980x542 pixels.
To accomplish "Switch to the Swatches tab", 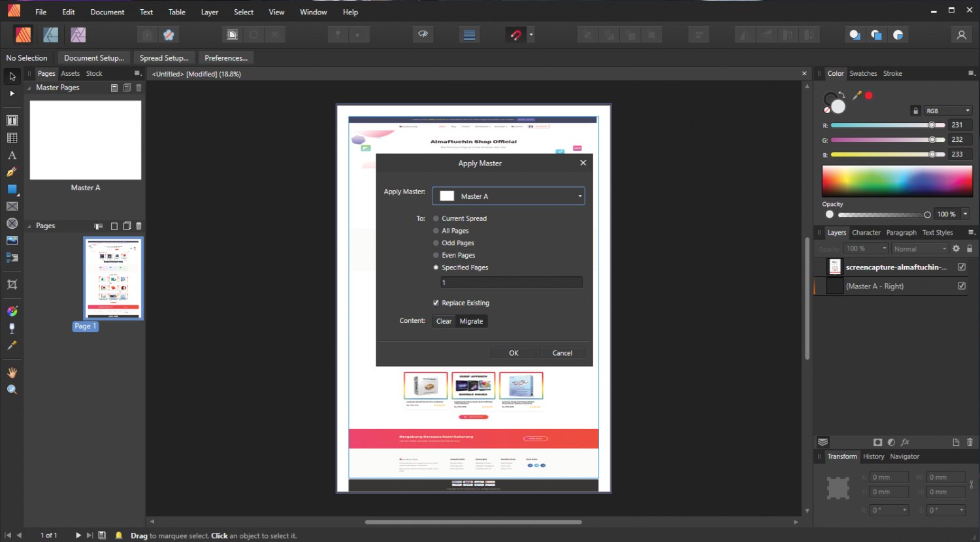I will pos(863,73).
